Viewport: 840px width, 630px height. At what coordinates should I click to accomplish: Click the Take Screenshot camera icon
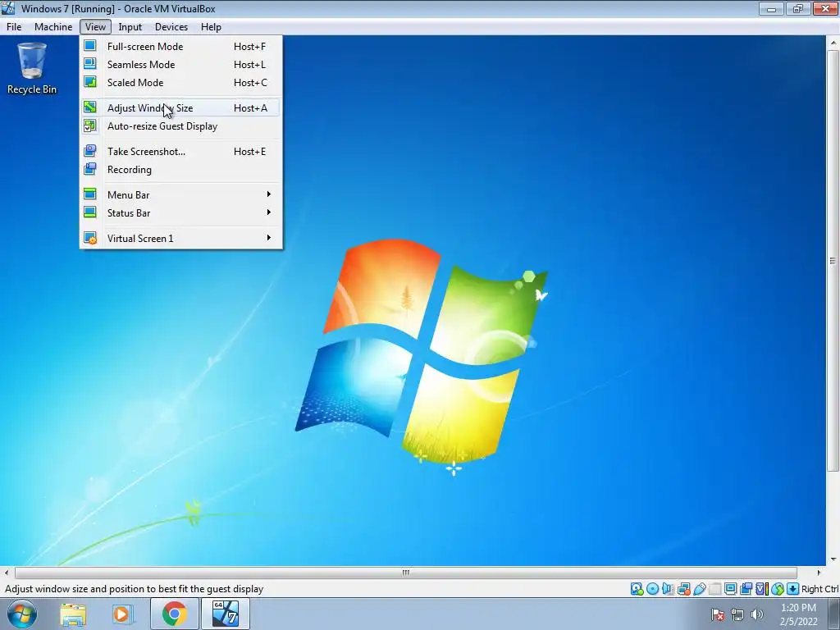pyautogui.click(x=90, y=151)
